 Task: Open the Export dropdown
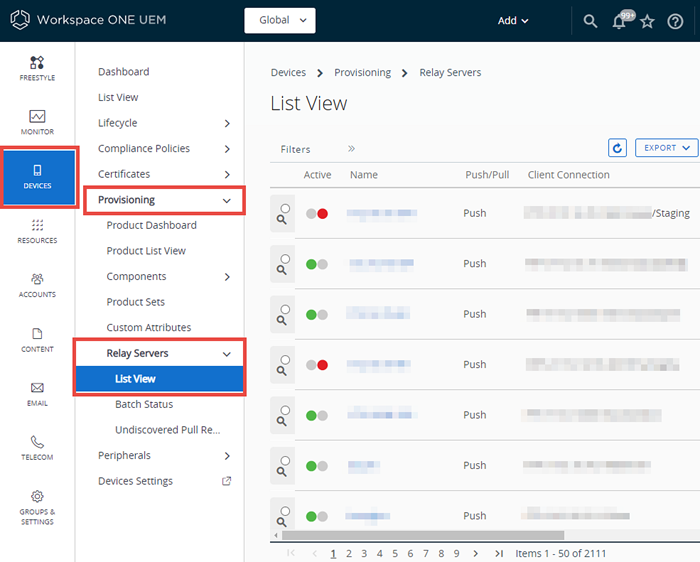coord(666,148)
